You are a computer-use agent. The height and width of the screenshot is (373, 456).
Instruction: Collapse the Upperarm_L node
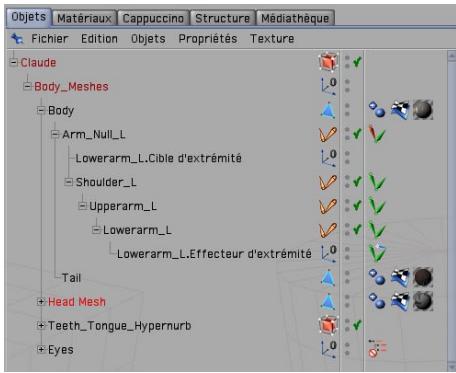(82, 206)
